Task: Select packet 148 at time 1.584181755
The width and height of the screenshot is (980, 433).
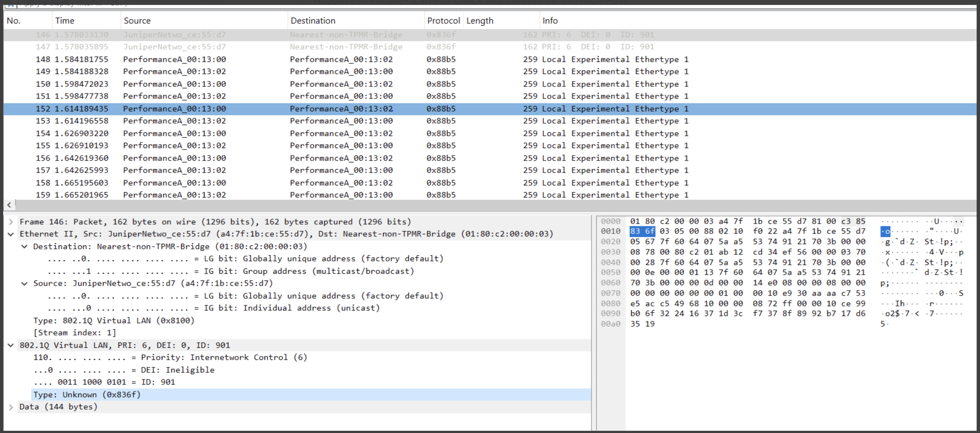Action: coord(490,59)
